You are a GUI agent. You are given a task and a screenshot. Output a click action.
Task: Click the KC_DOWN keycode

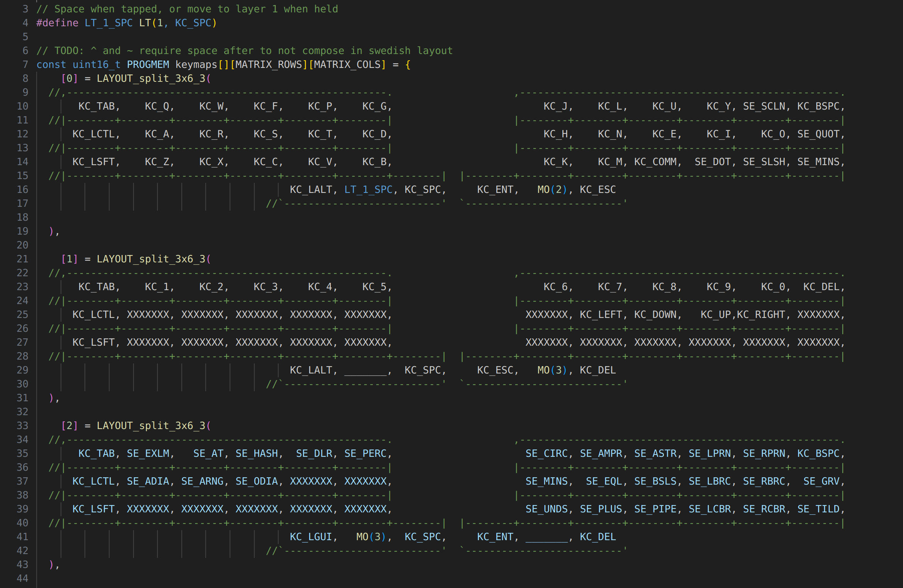[655, 314]
